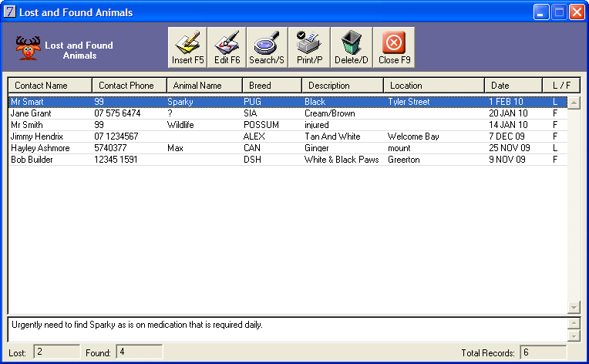
Task: Click animal name Sparky
Action: [180, 102]
